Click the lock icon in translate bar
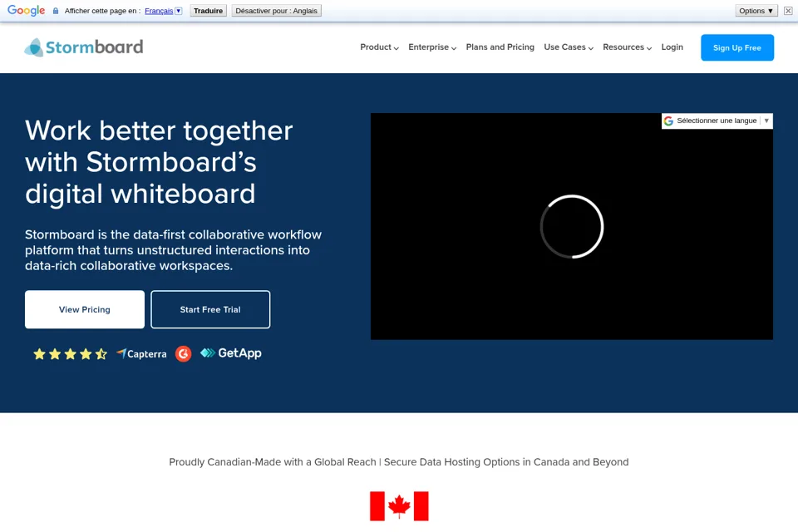Viewport: 798px width, 532px height. point(56,11)
